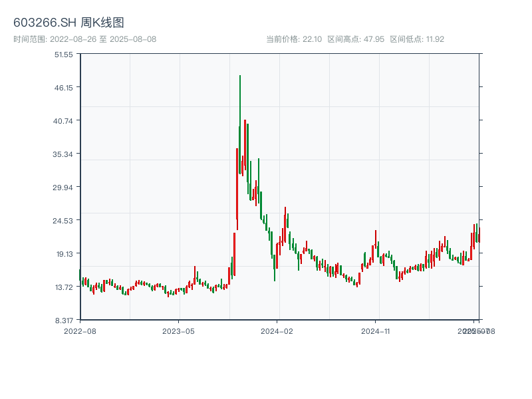Click the y-axis value 8.317
This screenshot has height=399, width=532.
(64, 321)
